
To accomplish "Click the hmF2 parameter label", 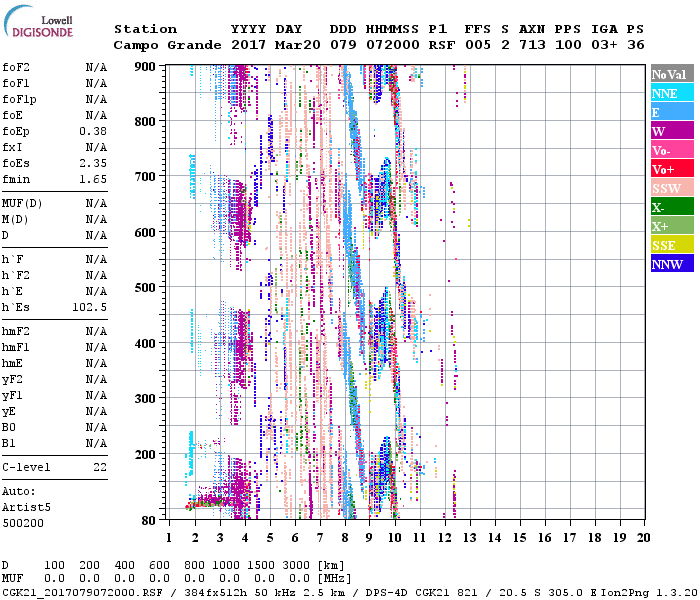I will point(16,332).
